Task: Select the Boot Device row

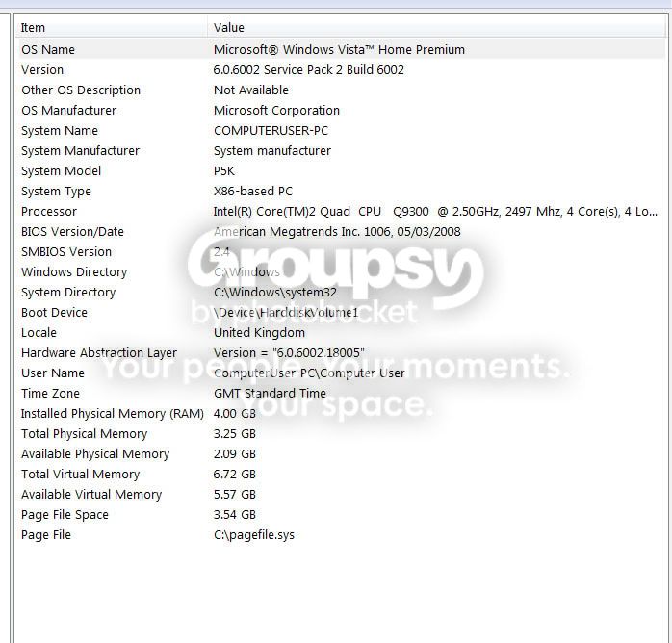Action: tap(341, 312)
